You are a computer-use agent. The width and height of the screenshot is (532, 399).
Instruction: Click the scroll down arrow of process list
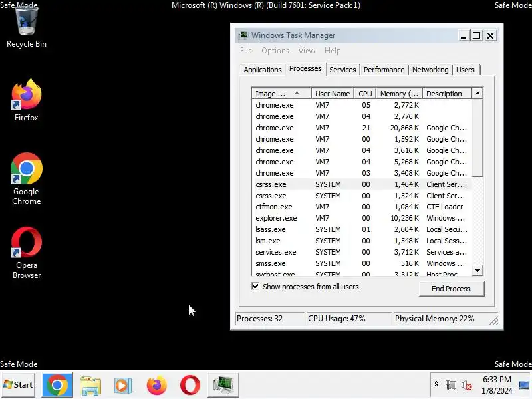(477, 271)
